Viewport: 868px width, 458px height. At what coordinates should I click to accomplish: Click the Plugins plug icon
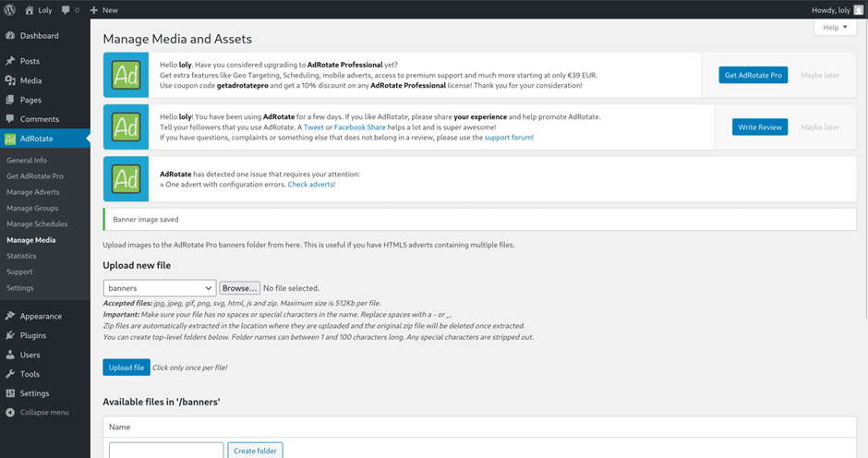click(10, 335)
